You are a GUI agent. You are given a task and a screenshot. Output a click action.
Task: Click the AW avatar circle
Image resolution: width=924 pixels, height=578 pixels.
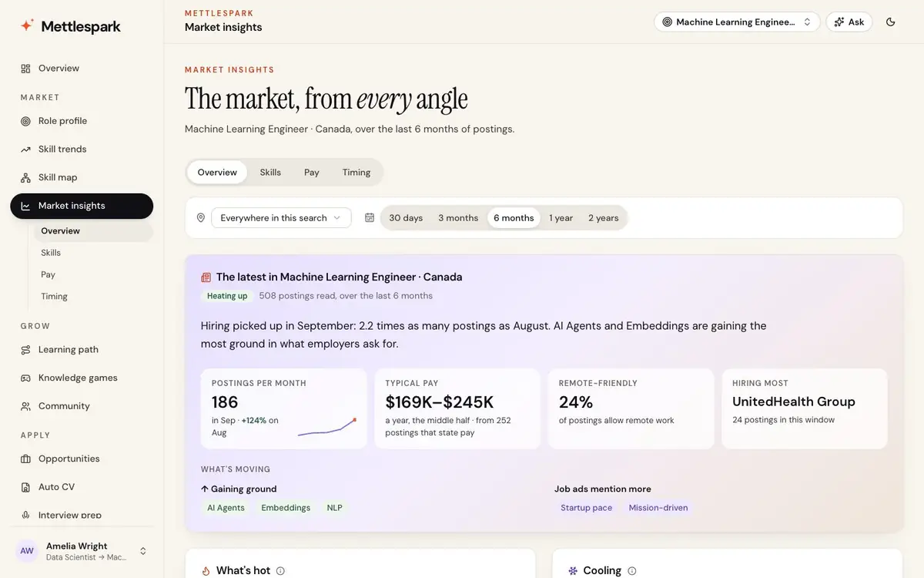point(27,551)
